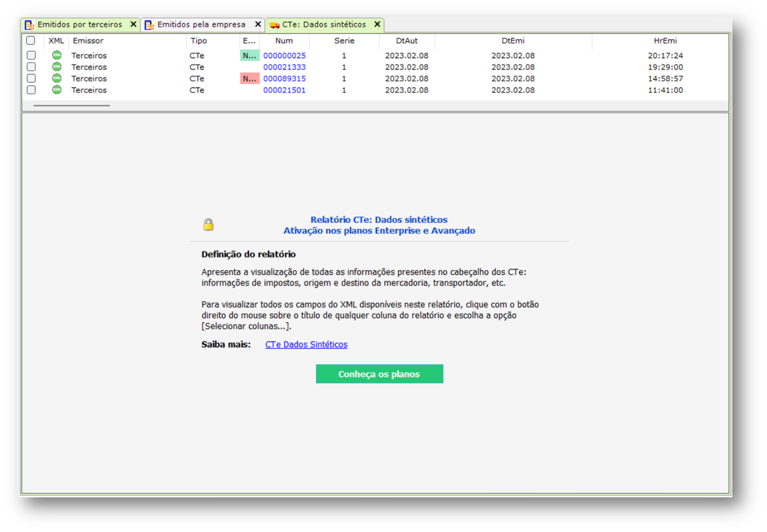Click document icon on Emitidos por terceiros tab
This screenshot has width=767, height=532.
[x=29, y=25]
